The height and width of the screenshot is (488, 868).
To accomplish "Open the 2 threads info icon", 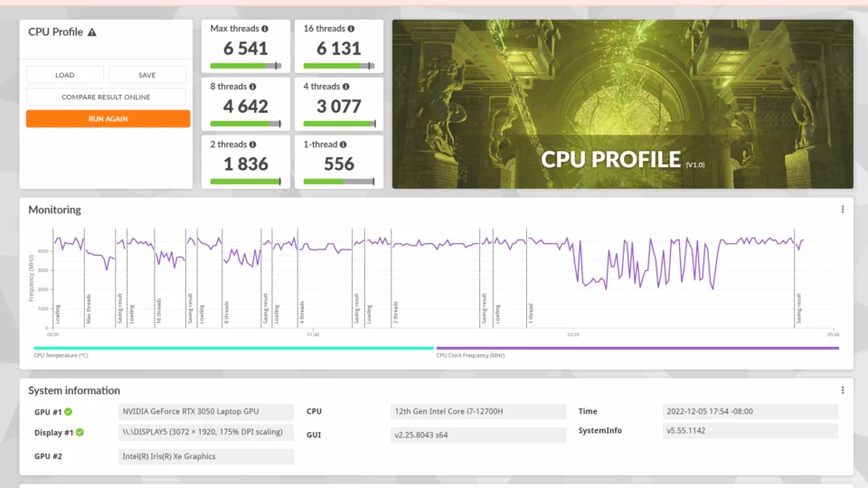I will coord(252,145).
